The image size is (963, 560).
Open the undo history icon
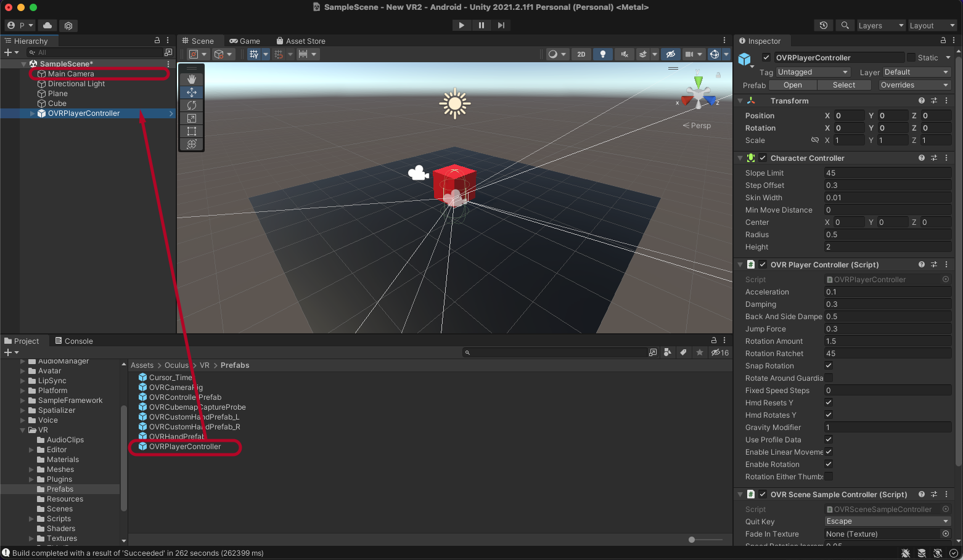coord(824,25)
